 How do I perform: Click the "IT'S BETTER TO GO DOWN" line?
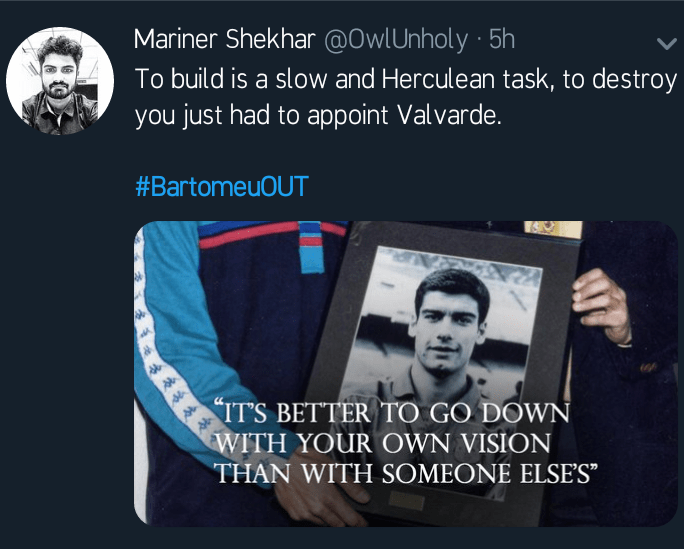tap(392, 413)
